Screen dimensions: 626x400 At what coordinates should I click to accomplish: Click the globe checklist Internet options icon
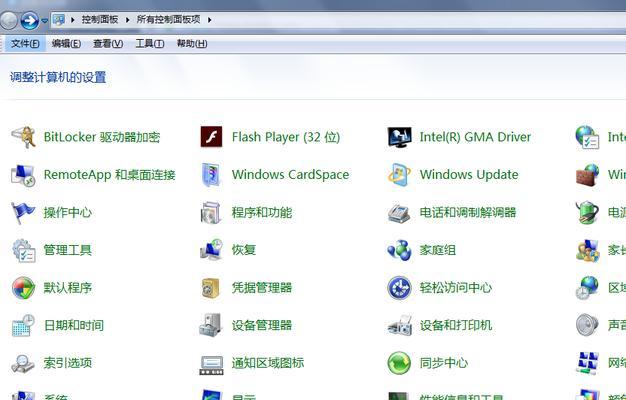[587, 137]
